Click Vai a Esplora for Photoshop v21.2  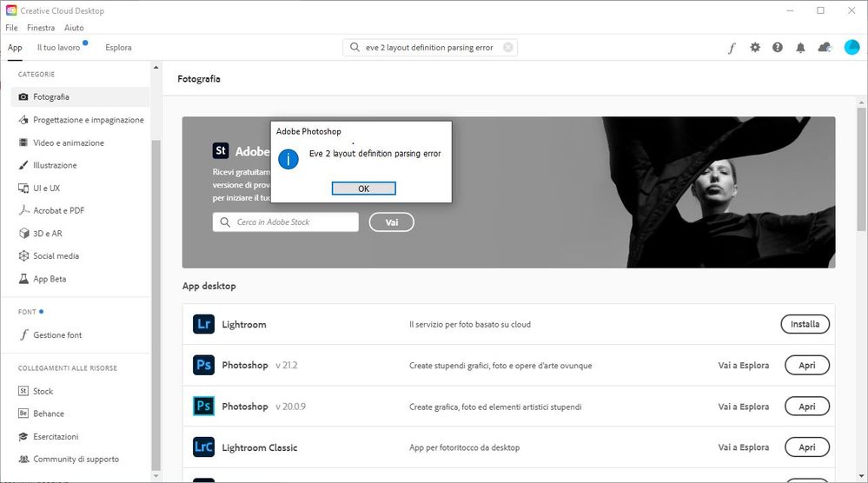pos(744,365)
